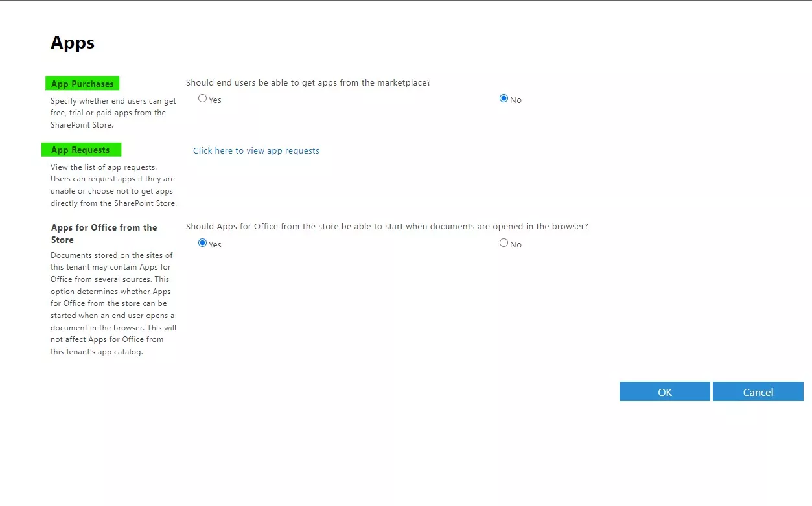Screen dimensions: 812x506
Task: Click the highlighted App Requests label
Action: coord(80,150)
